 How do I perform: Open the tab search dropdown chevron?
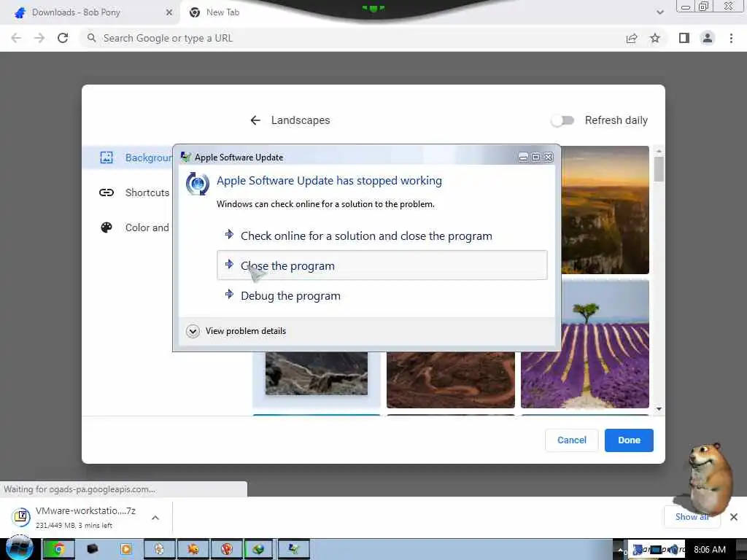tap(659, 12)
